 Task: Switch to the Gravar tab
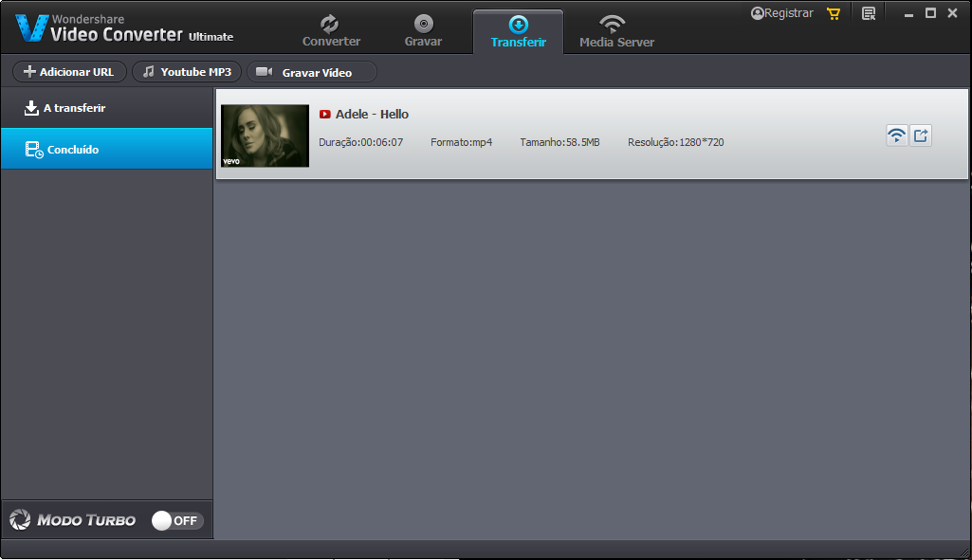pos(423,31)
